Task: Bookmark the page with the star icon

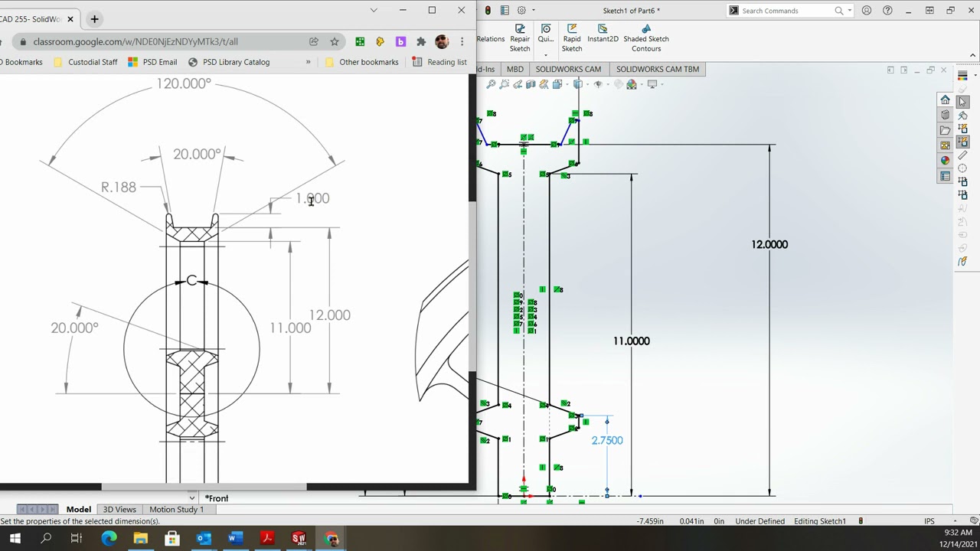Action: coord(335,41)
